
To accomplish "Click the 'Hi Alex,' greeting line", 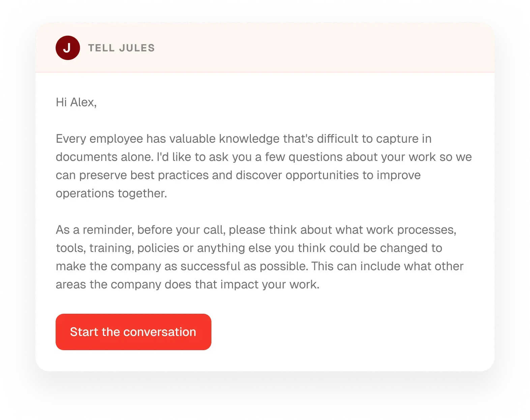I will click(76, 102).
